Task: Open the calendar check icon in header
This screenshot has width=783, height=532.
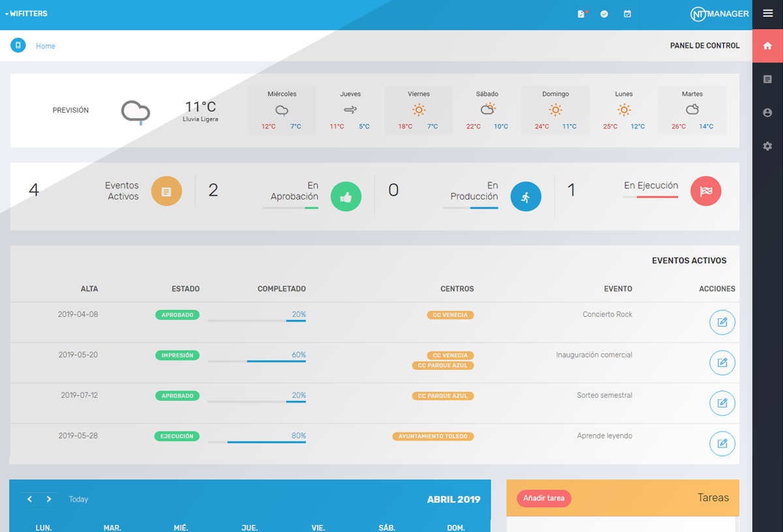Action: pyautogui.click(x=627, y=14)
